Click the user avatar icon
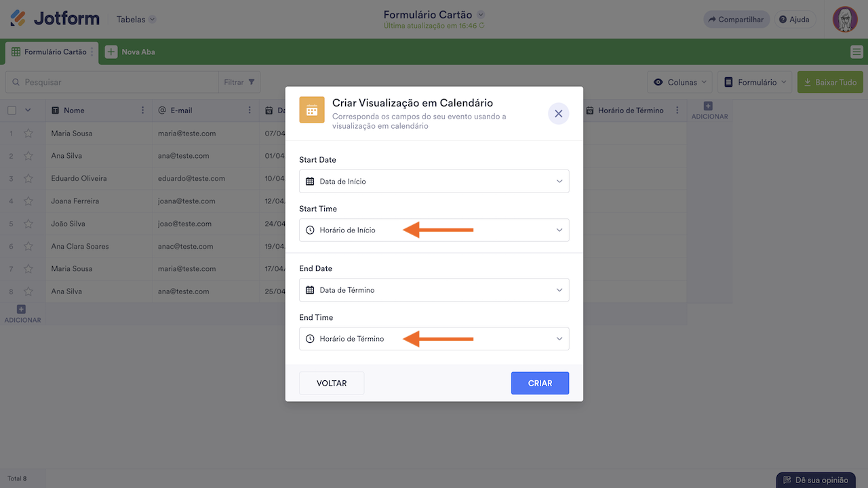Image resolution: width=868 pixels, height=488 pixels. (x=845, y=20)
